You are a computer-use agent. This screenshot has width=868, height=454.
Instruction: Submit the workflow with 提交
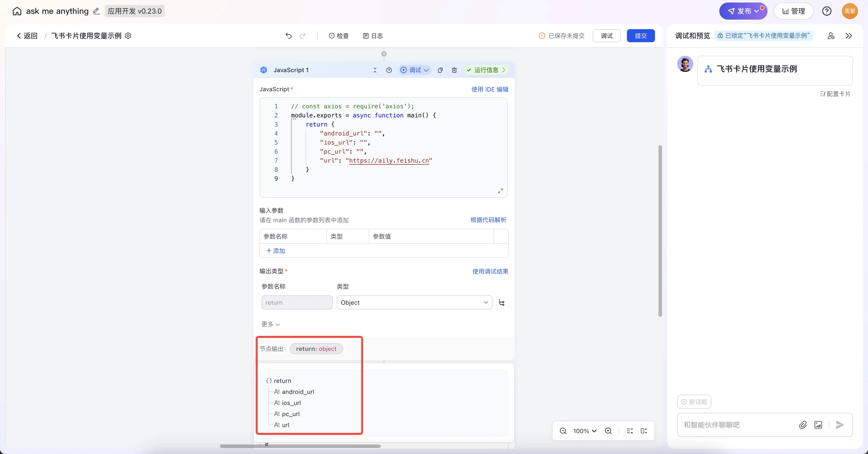pyautogui.click(x=640, y=36)
